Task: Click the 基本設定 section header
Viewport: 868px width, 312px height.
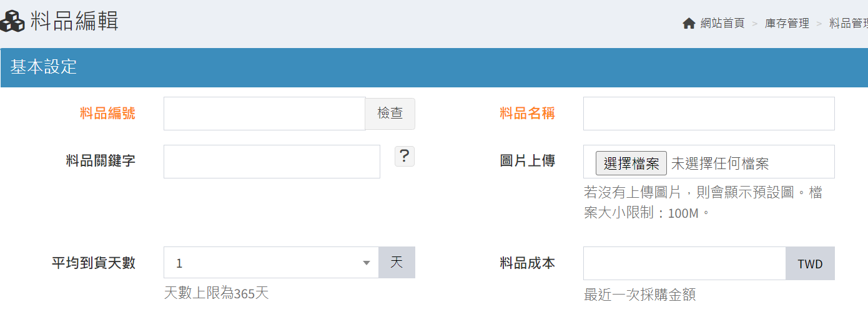Action: point(44,67)
